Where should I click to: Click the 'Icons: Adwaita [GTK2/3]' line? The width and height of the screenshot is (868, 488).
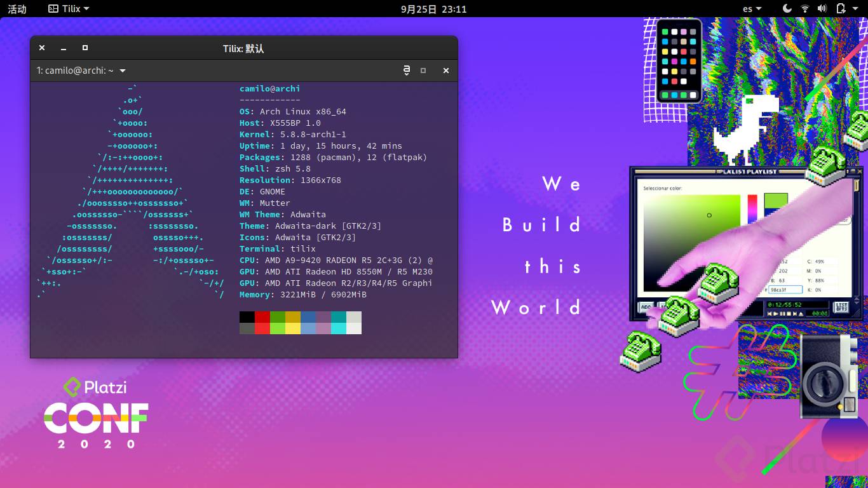click(x=298, y=237)
